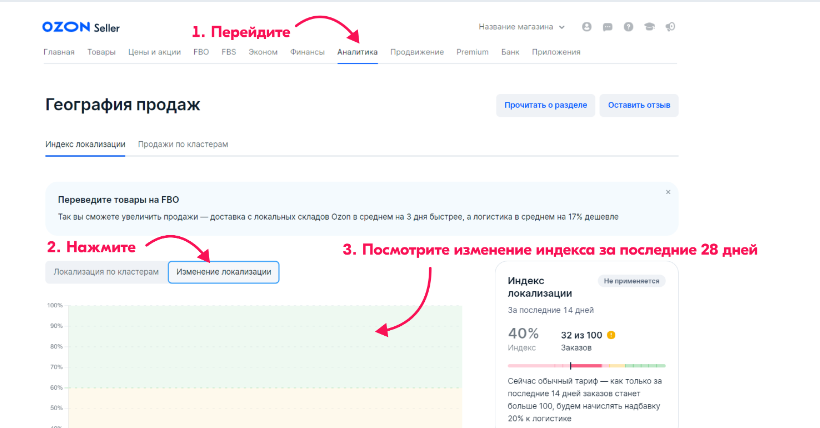Open the Цены и акции menu
Viewport: 820px width, 428px height.
154,52
